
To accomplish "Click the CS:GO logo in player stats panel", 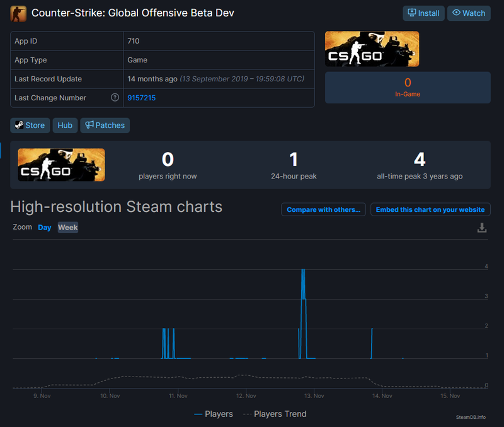I will coord(61,165).
